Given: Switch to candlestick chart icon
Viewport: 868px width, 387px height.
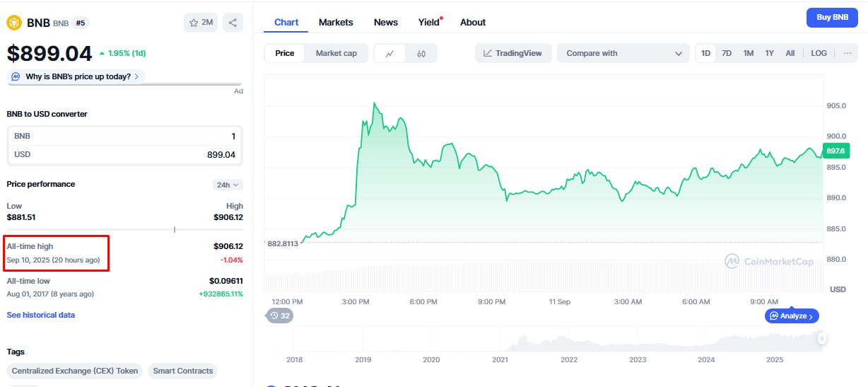Looking at the screenshot, I should [421, 53].
